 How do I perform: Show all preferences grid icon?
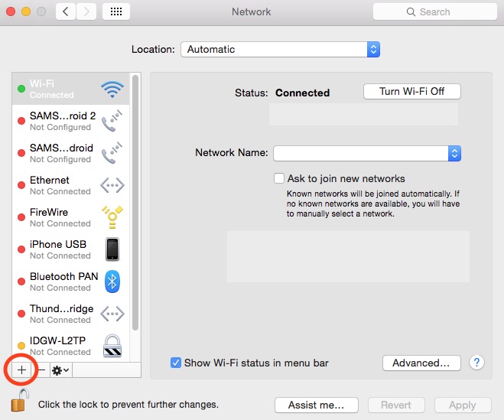point(115,12)
